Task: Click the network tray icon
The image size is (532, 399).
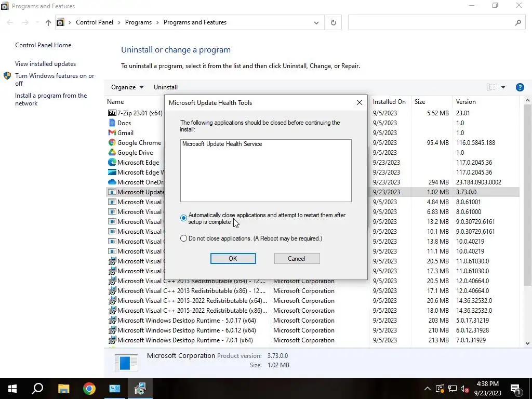Action: point(453,389)
